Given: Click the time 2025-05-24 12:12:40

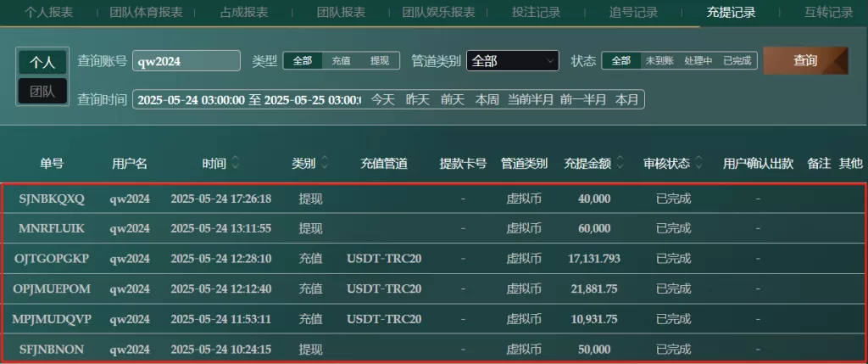Looking at the screenshot, I should coord(221,288).
